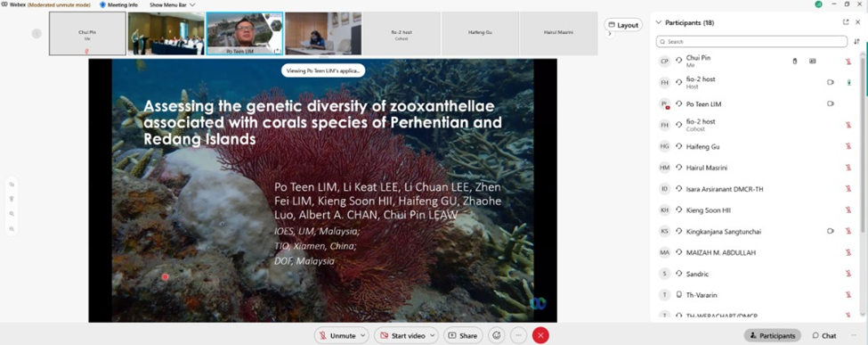Click the red leave meeting button
Screen dimensions: 868x345
tap(540, 335)
